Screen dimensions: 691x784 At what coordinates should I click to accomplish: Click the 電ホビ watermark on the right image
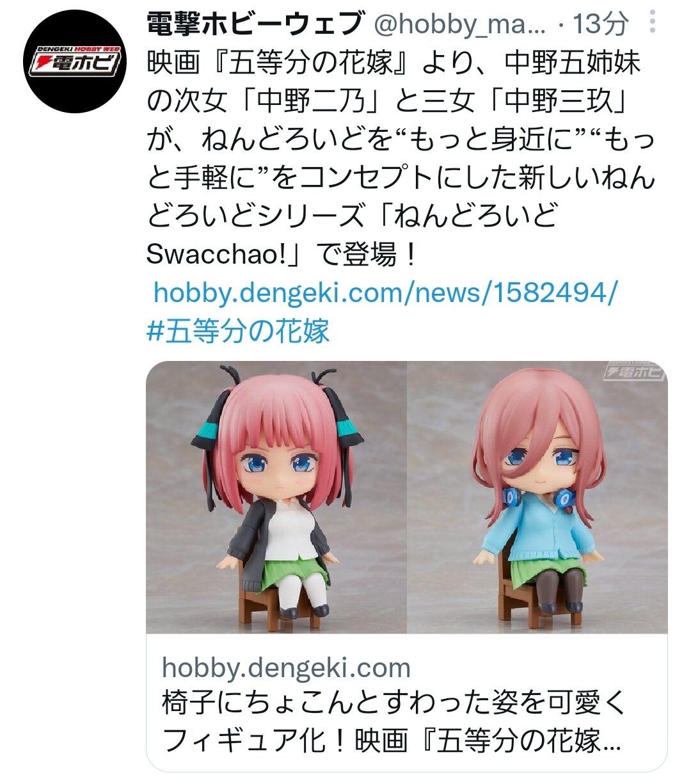click(634, 371)
